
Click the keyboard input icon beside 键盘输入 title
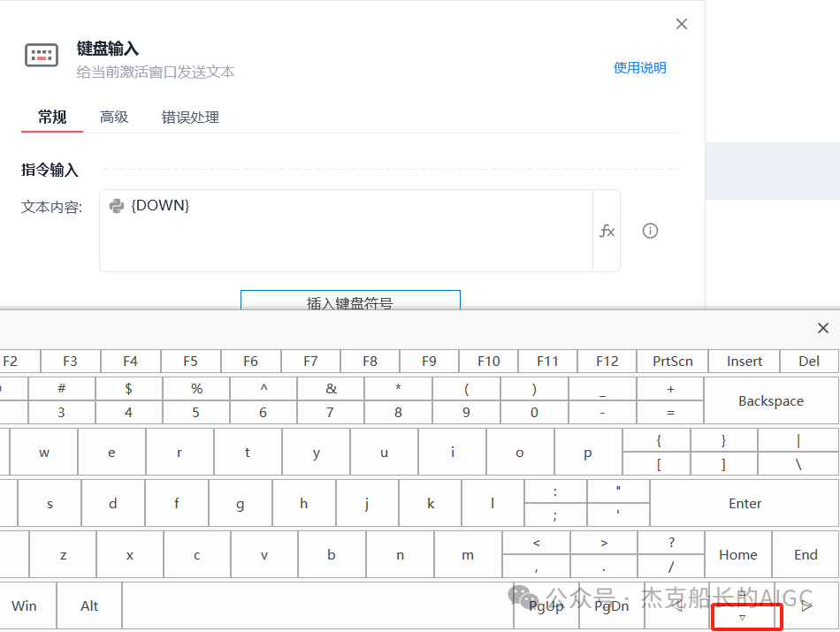coord(41,55)
